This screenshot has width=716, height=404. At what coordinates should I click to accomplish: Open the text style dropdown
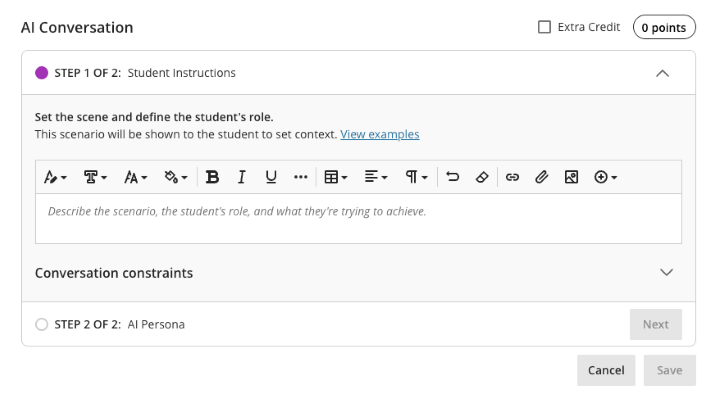pos(55,177)
